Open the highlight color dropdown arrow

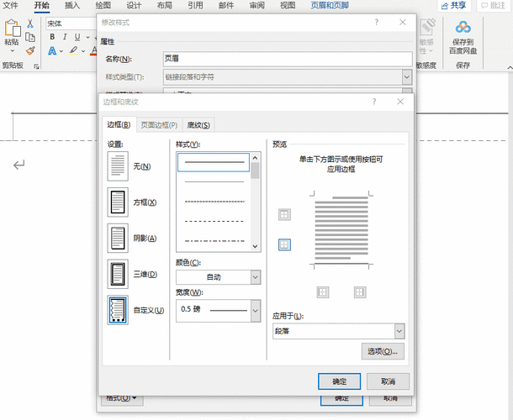pos(83,51)
